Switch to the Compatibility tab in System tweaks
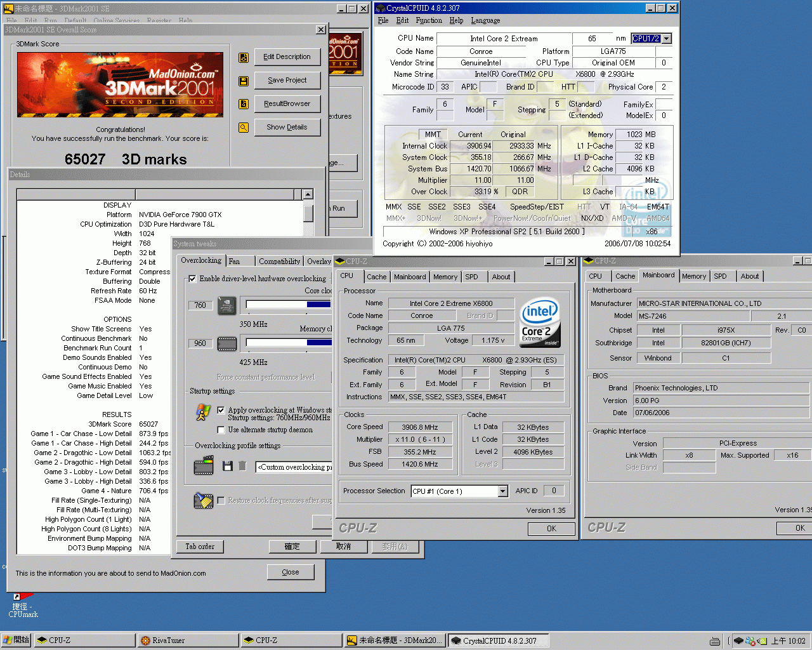Image resolution: width=812 pixels, height=650 pixels. click(279, 261)
